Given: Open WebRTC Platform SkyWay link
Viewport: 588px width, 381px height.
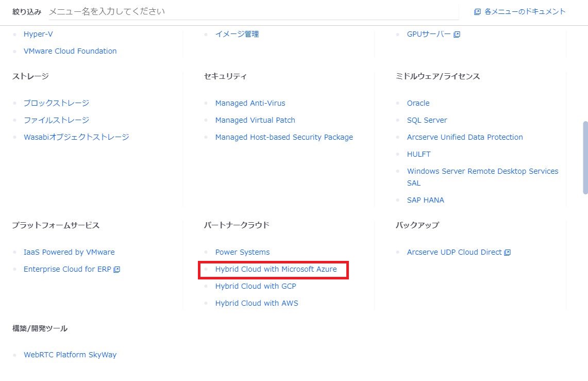Looking at the screenshot, I should (70, 355).
